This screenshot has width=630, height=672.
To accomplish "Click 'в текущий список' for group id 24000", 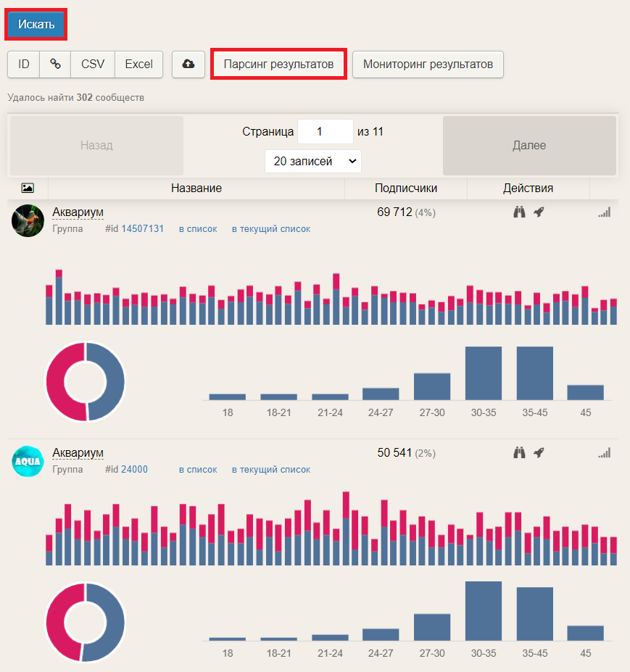I will coord(270,469).
